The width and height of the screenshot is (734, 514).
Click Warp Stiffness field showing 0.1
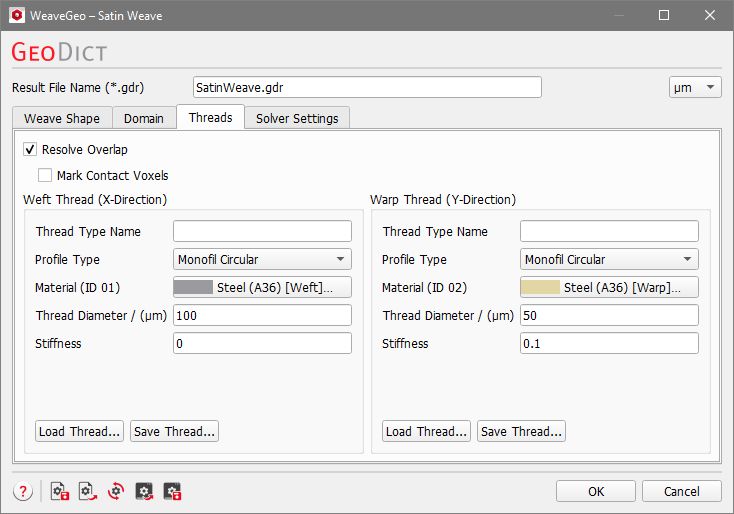point(609,344)
